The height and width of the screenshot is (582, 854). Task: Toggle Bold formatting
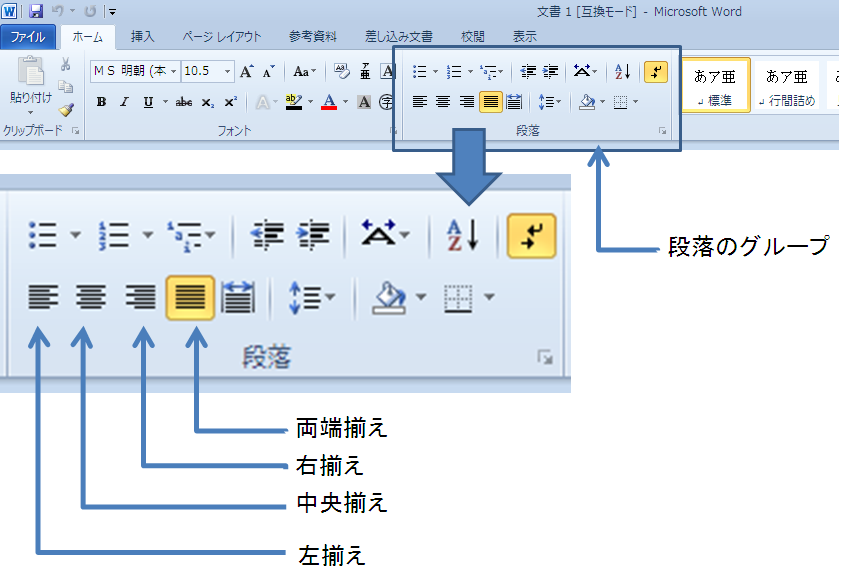click(101, 102)
